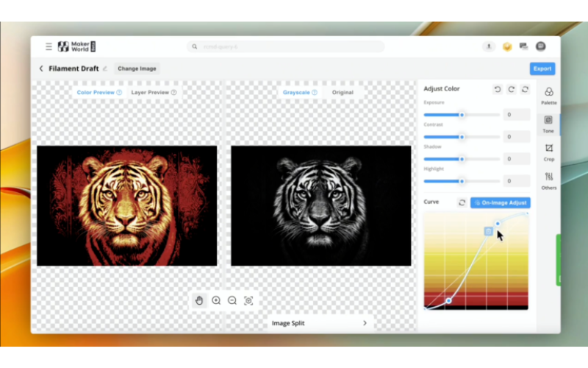Screen dimensions: 588x368
Task: Select the hand pan tool
Action: tap(199, 300)
